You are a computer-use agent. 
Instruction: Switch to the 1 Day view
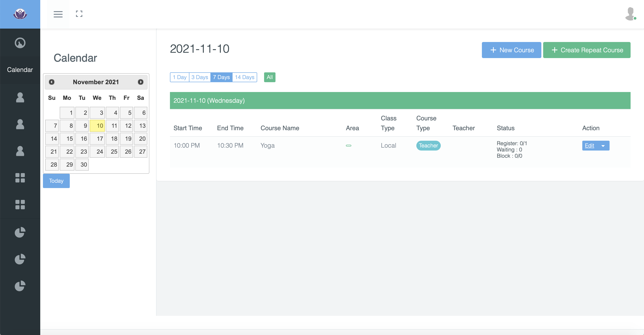180,77
